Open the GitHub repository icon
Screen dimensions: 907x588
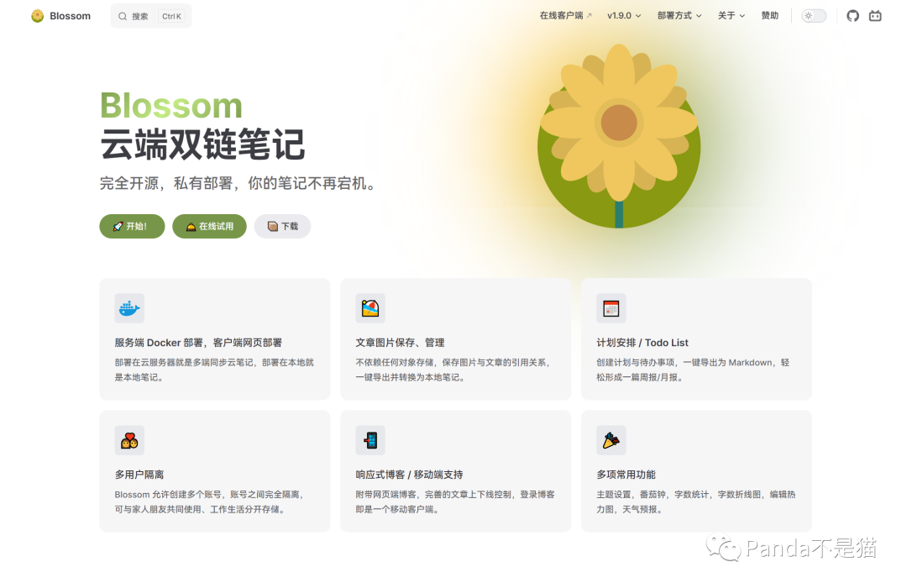(x=852, y=16)
